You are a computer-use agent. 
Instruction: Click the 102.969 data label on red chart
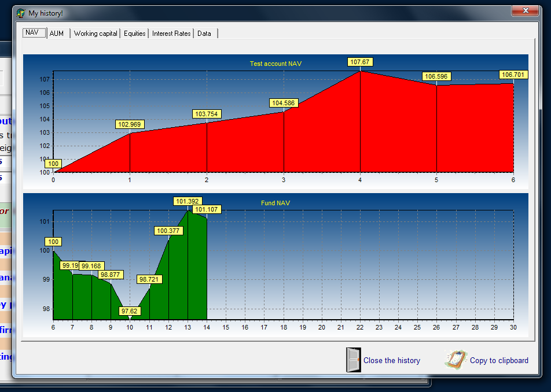coord(129,124)
